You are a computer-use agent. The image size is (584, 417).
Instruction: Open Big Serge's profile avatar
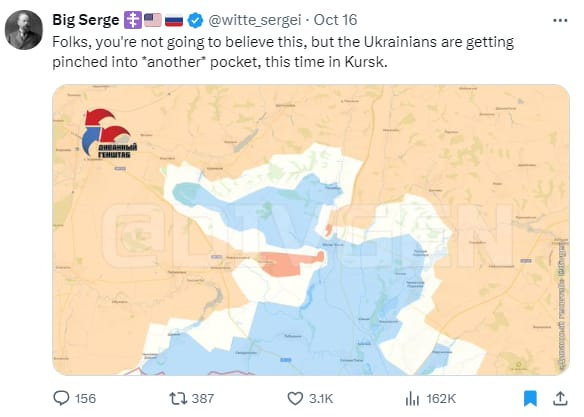[x=24, y=30]
